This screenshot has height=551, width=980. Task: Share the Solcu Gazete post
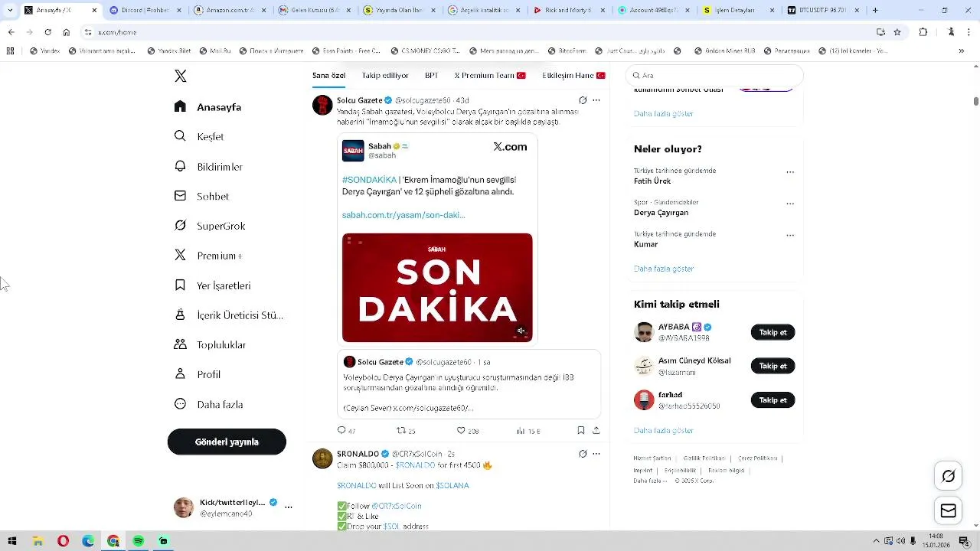(x=596, y=431)
